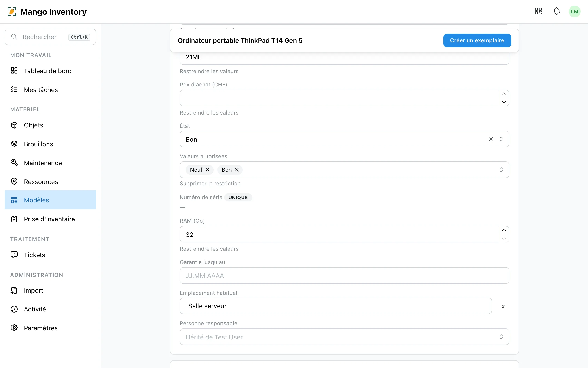Open the Import page
Screen dimensions: 588x368
(50, 290)
